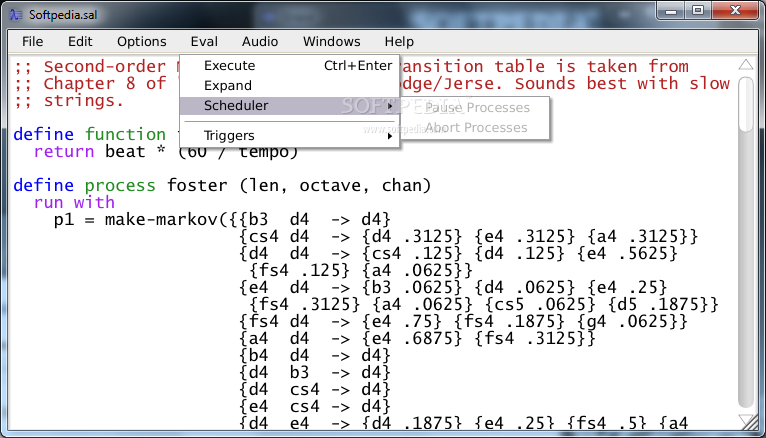This screenshot has height=438, width=766.
Task: Click '{e4 .6875}' in the a4 row
Action: tap(412, 338)
